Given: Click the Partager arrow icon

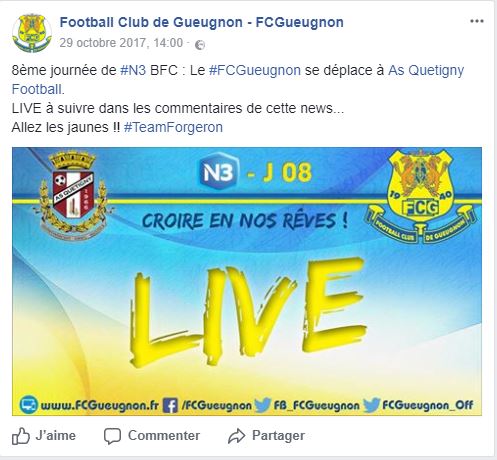Looking at the screenshot, I should coord(236,436).
